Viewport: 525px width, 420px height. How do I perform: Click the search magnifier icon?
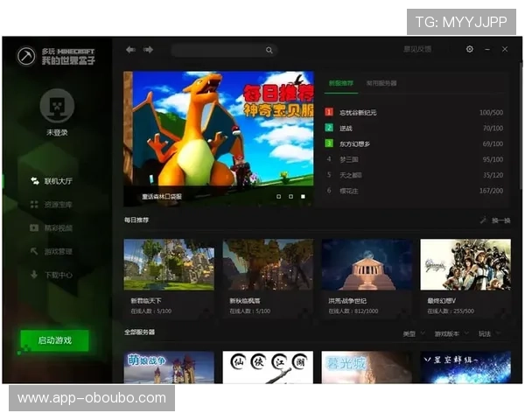point(269,51)
